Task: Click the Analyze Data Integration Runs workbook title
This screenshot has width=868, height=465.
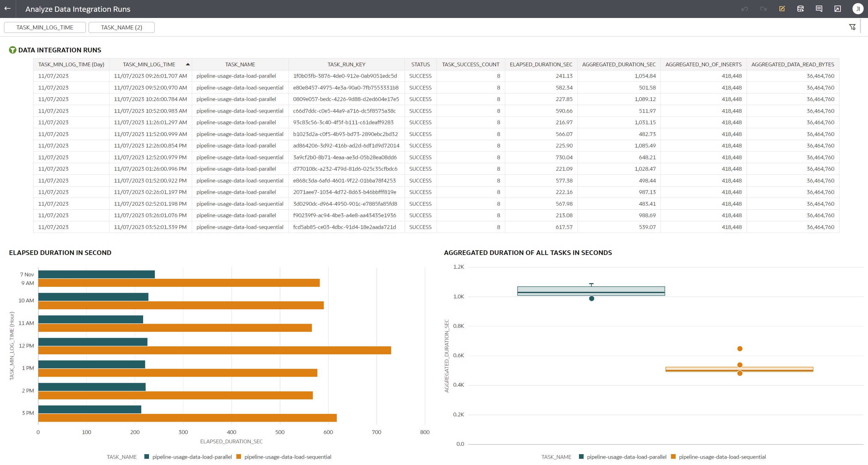Action: pos(78,9)
